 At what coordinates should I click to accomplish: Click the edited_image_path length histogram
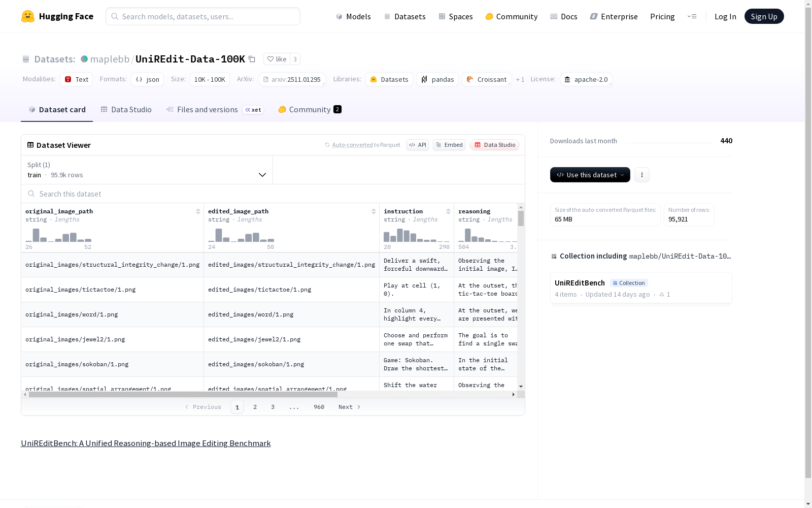tap(241, 235)
